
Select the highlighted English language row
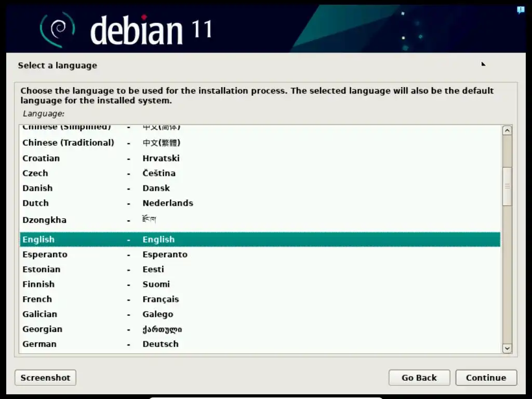tap(260, 240)
